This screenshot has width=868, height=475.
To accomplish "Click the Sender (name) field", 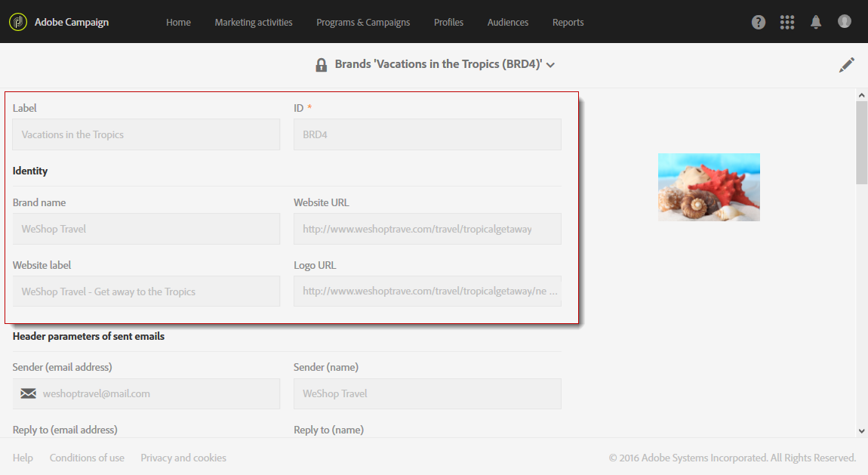I will (427, 393).
